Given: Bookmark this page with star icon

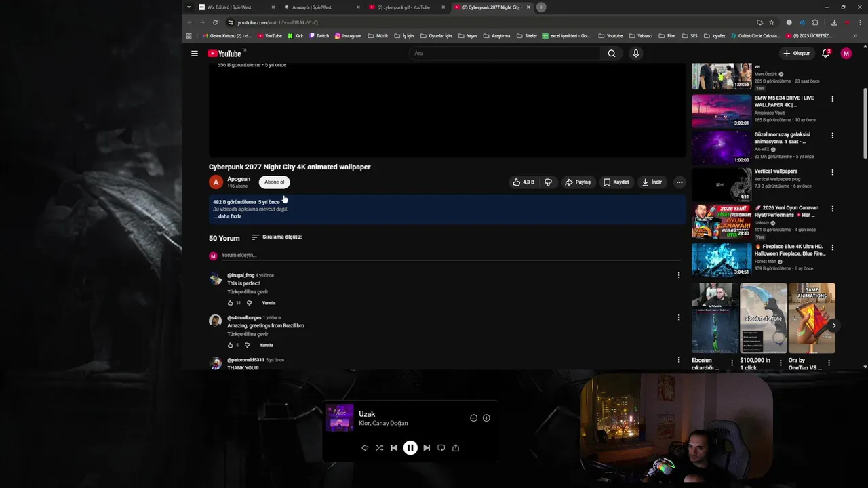Looking at the screenshot, I should click(772, 22).
